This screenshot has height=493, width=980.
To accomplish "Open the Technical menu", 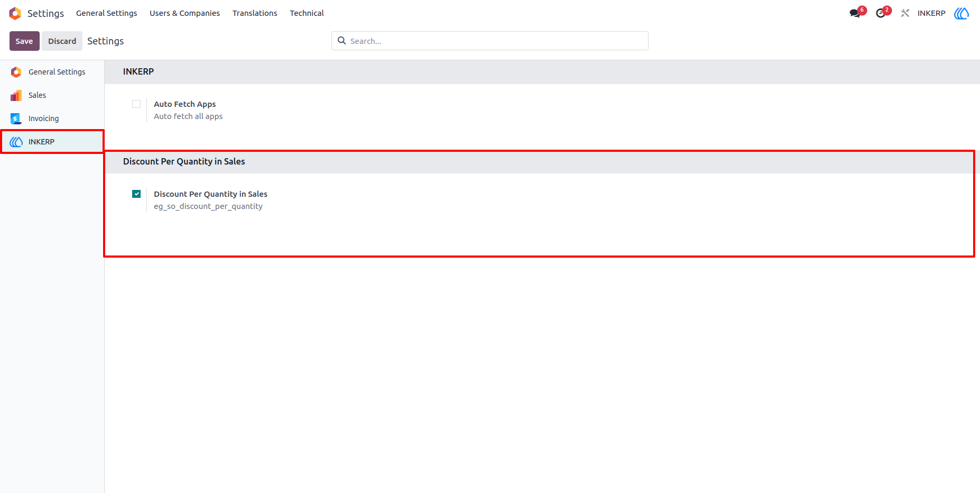I will tap(307, 13).
